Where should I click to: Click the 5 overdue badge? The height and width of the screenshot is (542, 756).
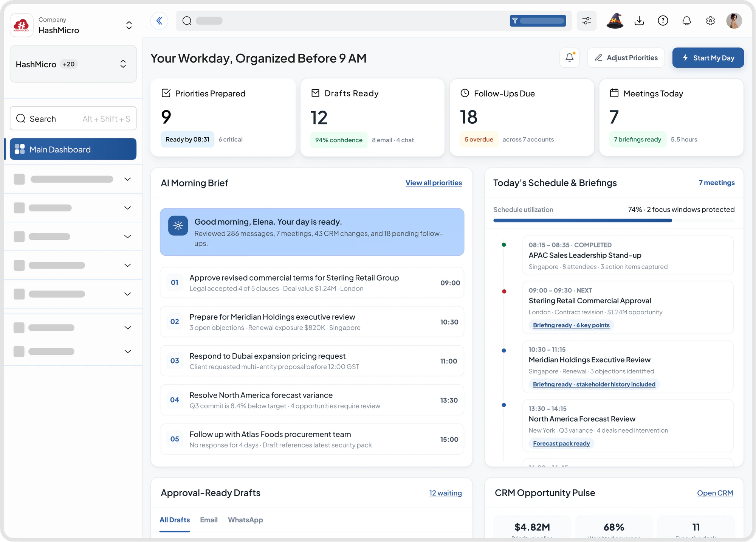tap(479, 140)
